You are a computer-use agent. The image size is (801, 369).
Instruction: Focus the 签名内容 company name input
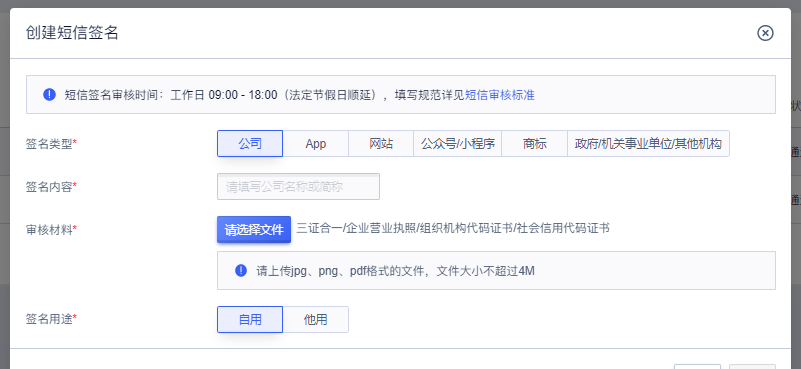[x=298, y=187]
